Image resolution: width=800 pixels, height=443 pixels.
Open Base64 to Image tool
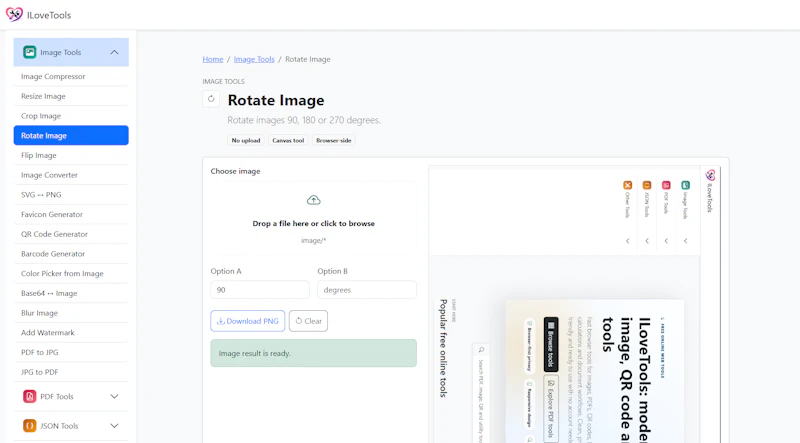click(x=71, y=293)
